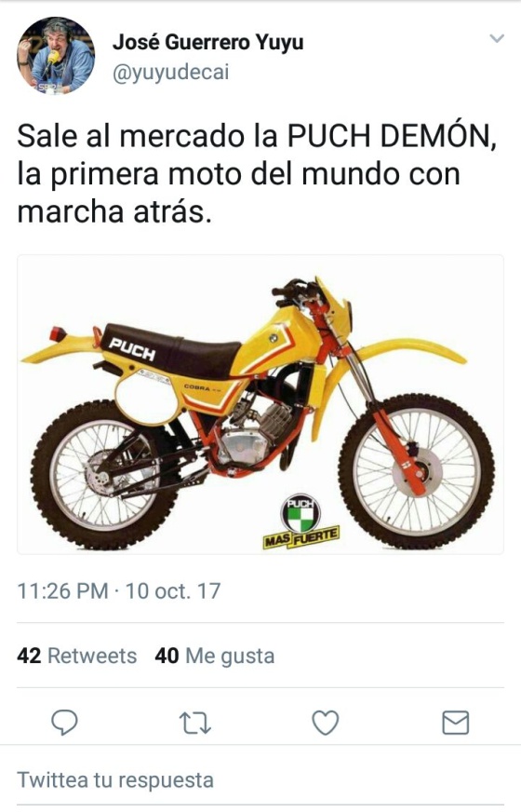Click the MAS FUERTE banner in photo
This screenshot has height=812, width=521.
tap(301, 538)
